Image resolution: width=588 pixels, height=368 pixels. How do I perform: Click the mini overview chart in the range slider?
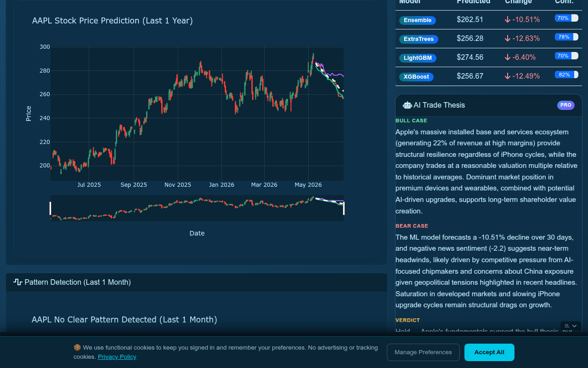tap(197, 208)
